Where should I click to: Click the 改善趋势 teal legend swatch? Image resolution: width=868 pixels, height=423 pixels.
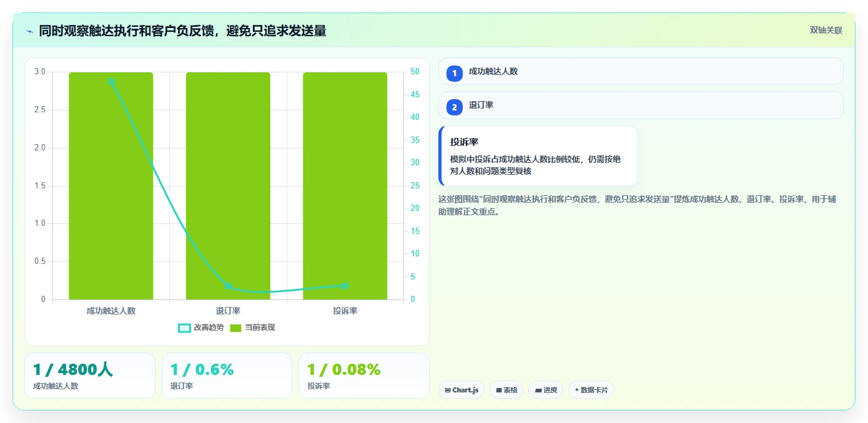pos(184,328)
